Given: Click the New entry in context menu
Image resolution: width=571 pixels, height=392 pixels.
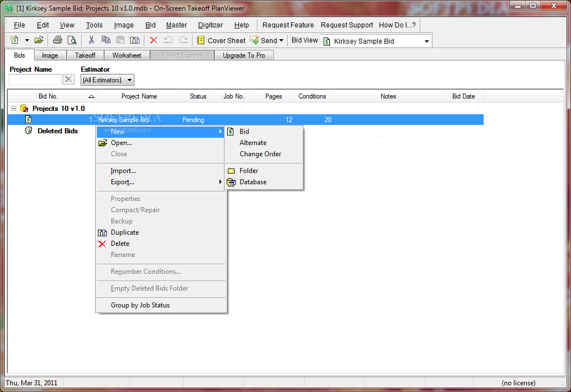Looking at the screenshot, I should click(161, 132).
